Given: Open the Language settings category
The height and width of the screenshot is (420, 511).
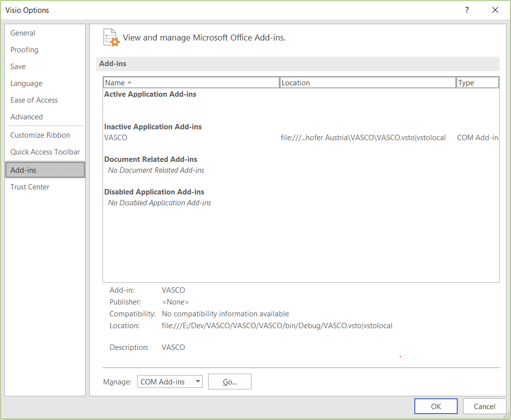Looking at the screenshot, I should click(x=45, y=83).
